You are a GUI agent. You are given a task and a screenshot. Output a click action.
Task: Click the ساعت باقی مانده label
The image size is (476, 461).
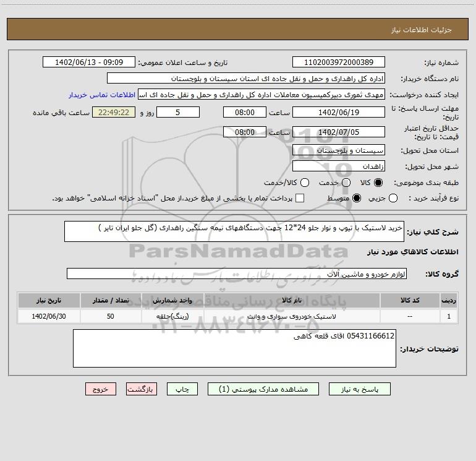(61, 113)
